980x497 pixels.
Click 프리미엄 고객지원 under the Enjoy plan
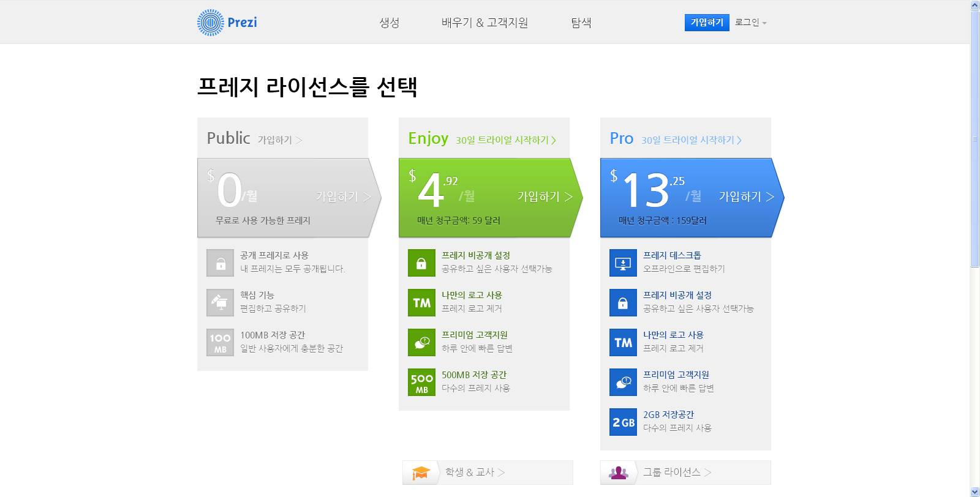[x=475, y=335]
